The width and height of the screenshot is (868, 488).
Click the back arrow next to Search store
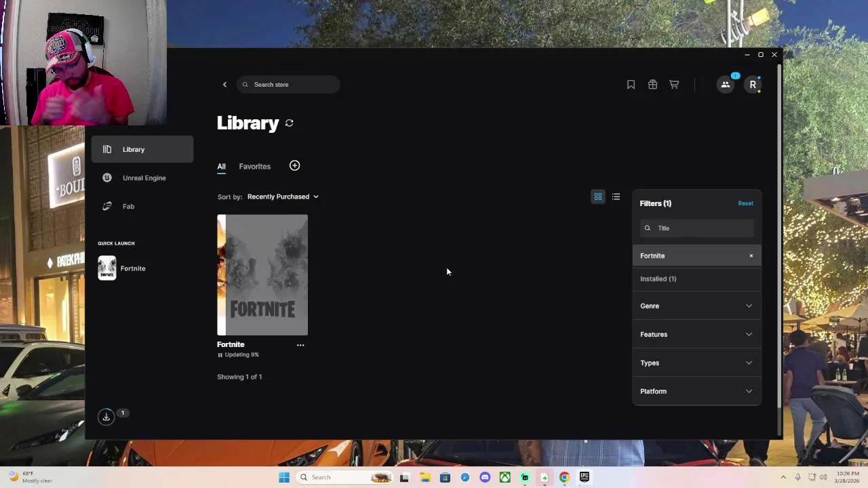[x=224, y=85]
